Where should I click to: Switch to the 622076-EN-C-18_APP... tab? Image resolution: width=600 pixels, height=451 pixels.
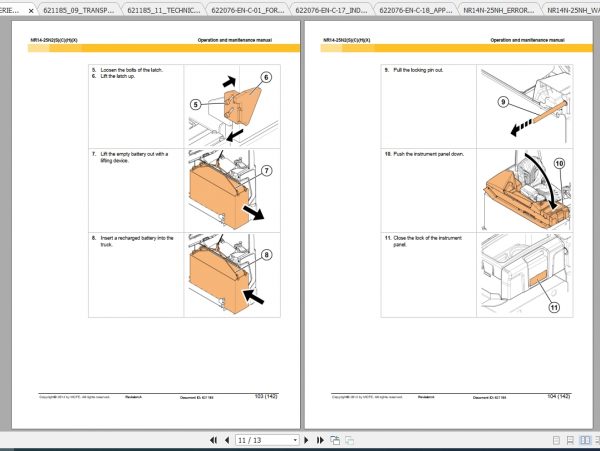416,10
